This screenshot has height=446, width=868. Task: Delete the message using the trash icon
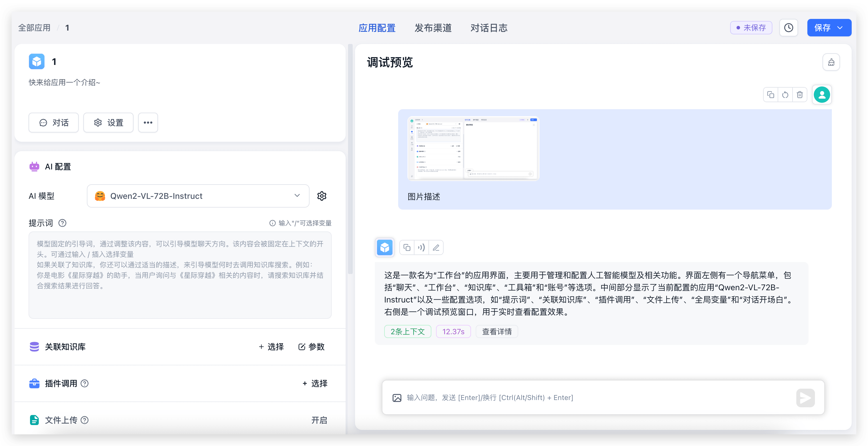[x=800, y=95]
